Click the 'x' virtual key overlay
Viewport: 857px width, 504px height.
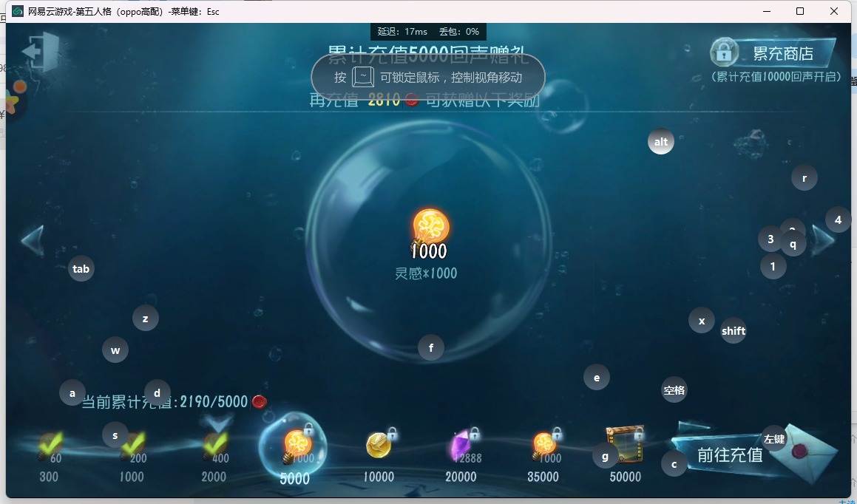coord(702,321)
